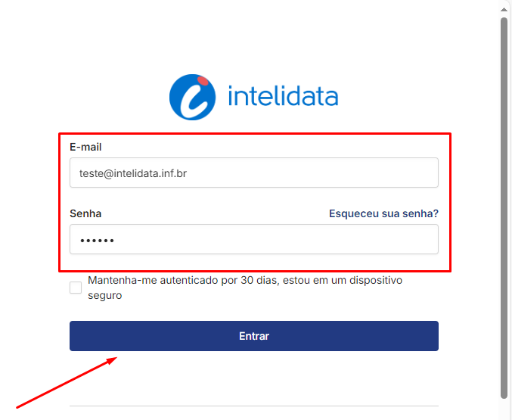
Task: Click the red dot on the logo
Action: pyautogui.click(x=203, y=81)
